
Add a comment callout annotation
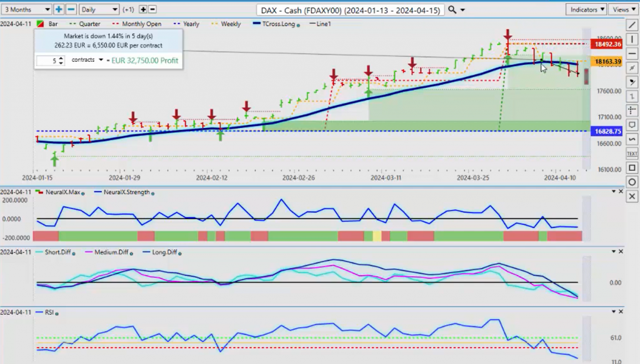click(x=632, y=125)
